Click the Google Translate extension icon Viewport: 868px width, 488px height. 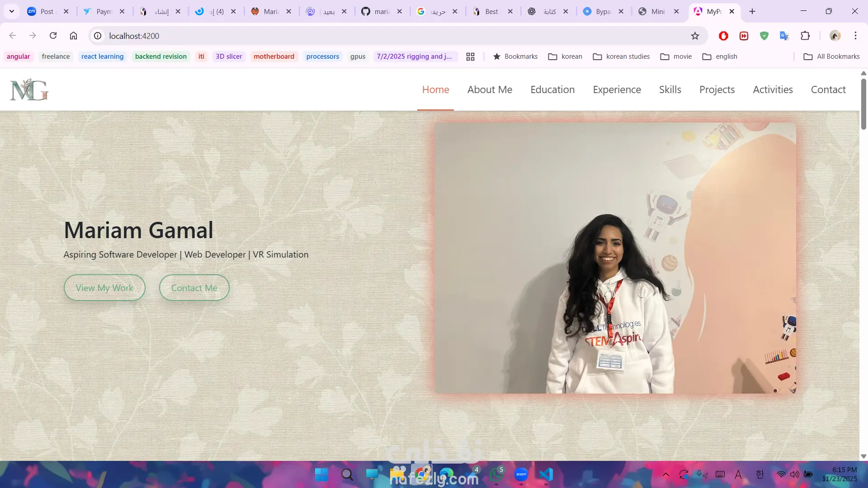(x=784, y=36)
